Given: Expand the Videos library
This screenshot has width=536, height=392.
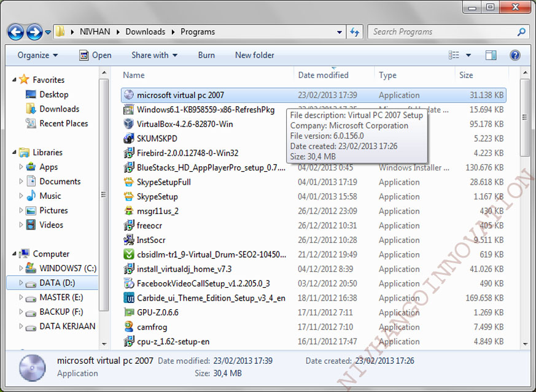Looking at the screenshot, I should point(21,225).
